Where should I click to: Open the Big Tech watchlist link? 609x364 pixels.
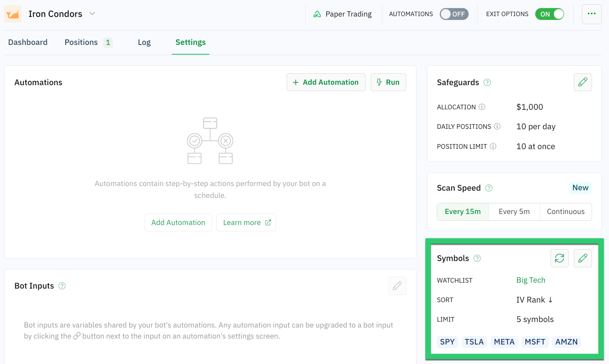pyautogui.click(x=531, y=280)
